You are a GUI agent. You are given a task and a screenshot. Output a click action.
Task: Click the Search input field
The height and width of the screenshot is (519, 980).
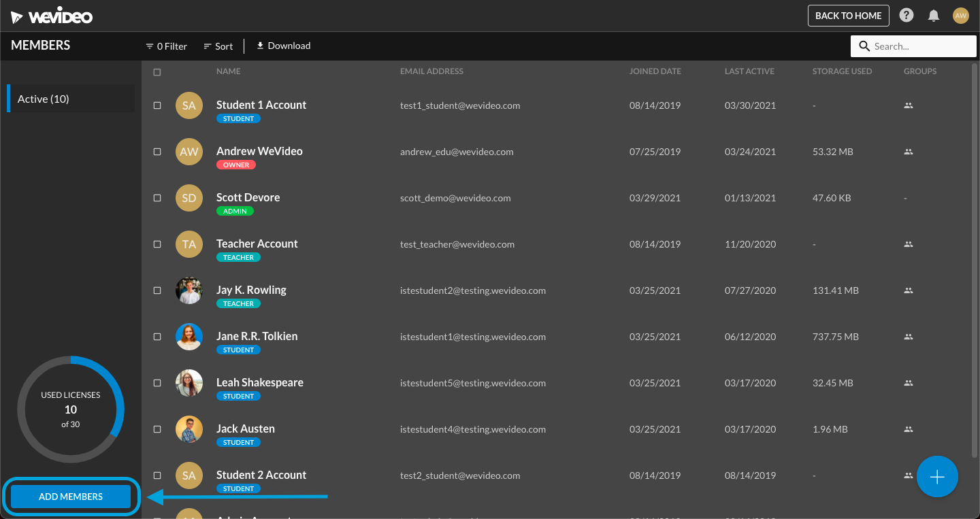click(913, 46)
